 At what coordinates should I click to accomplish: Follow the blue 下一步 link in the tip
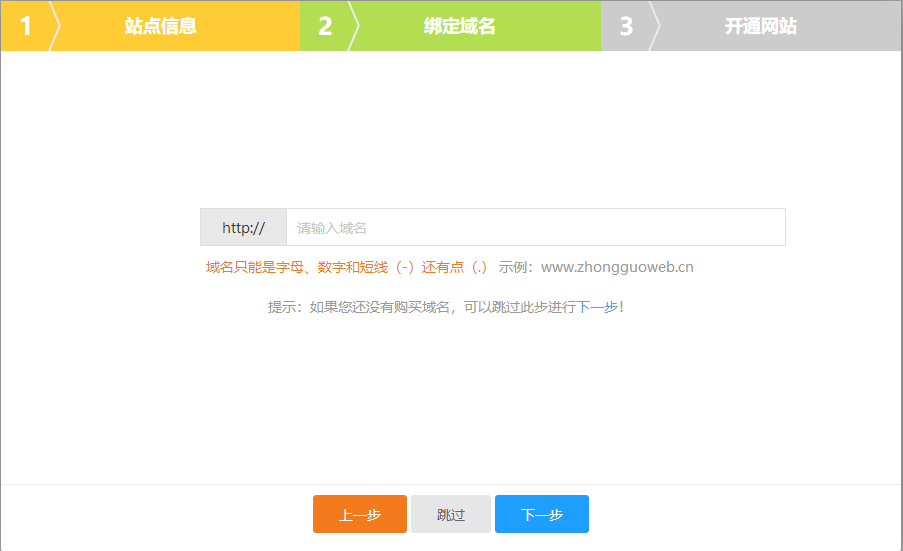pos(598,307)
